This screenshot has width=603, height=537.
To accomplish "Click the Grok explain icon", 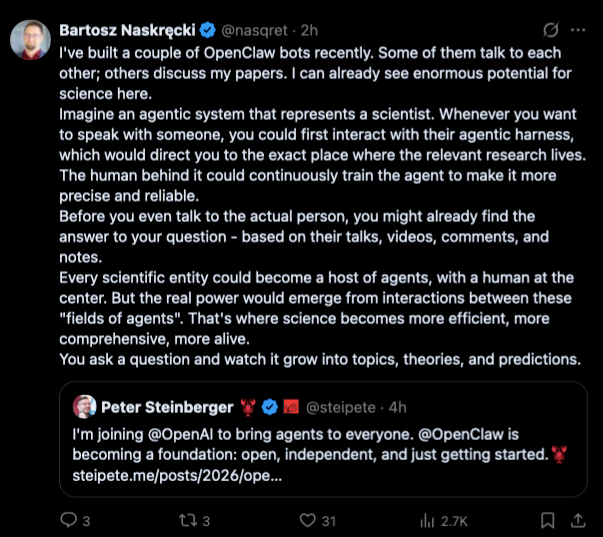I will [x=549, y=29].
